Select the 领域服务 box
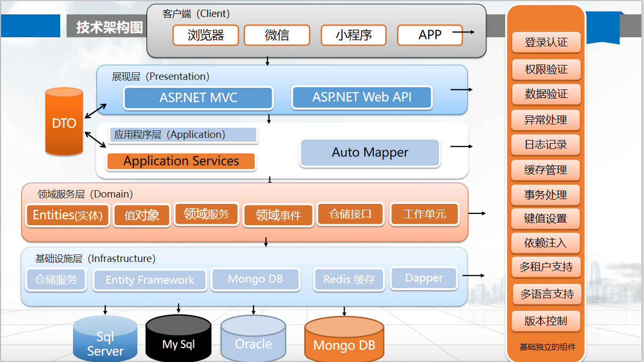 (206, 214)
